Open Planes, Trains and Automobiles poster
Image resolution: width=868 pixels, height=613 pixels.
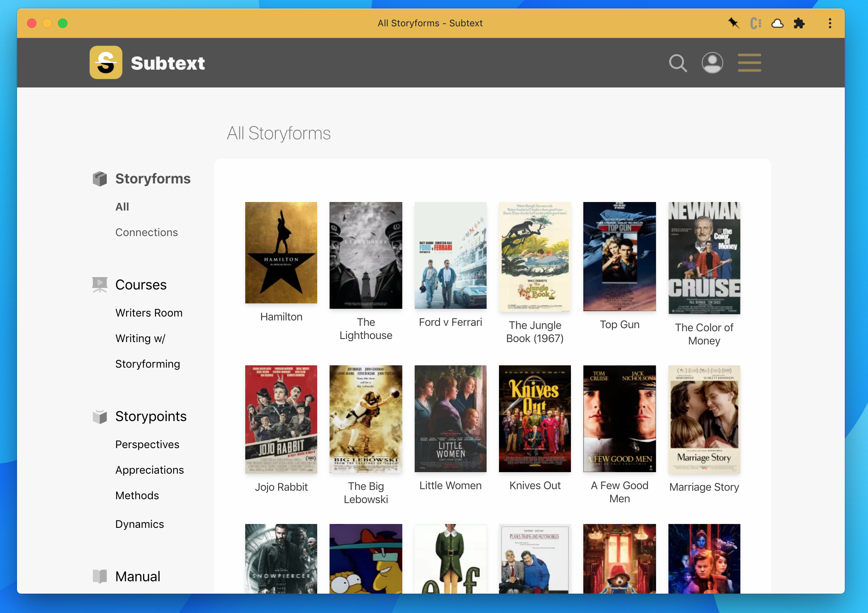(x=535, y=559)
